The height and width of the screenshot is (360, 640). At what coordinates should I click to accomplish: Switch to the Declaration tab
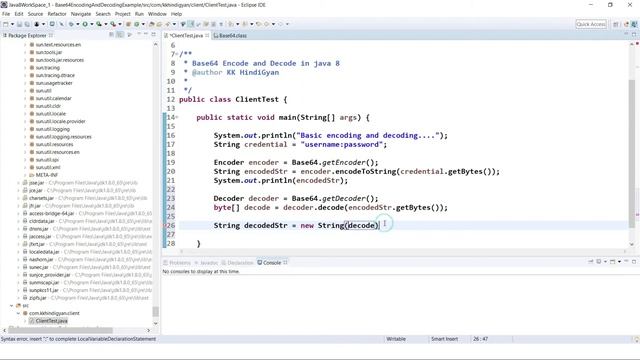click(237, 262)
